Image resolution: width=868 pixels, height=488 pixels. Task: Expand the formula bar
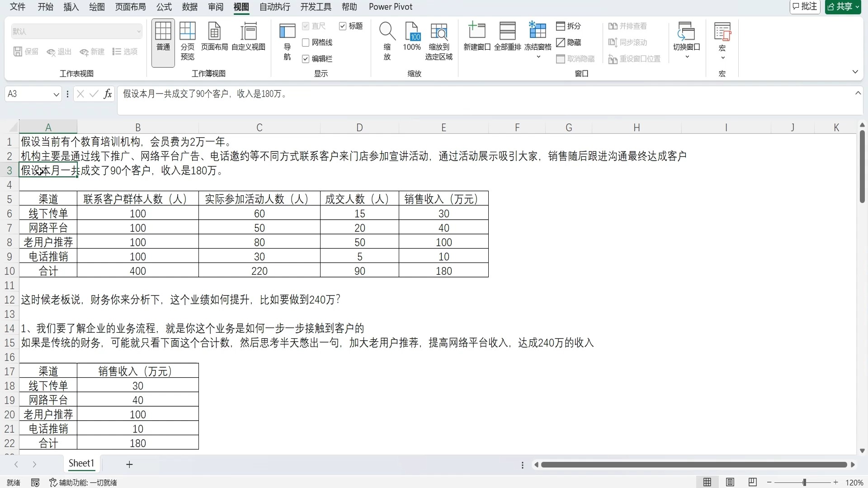[x=858, y=93]
